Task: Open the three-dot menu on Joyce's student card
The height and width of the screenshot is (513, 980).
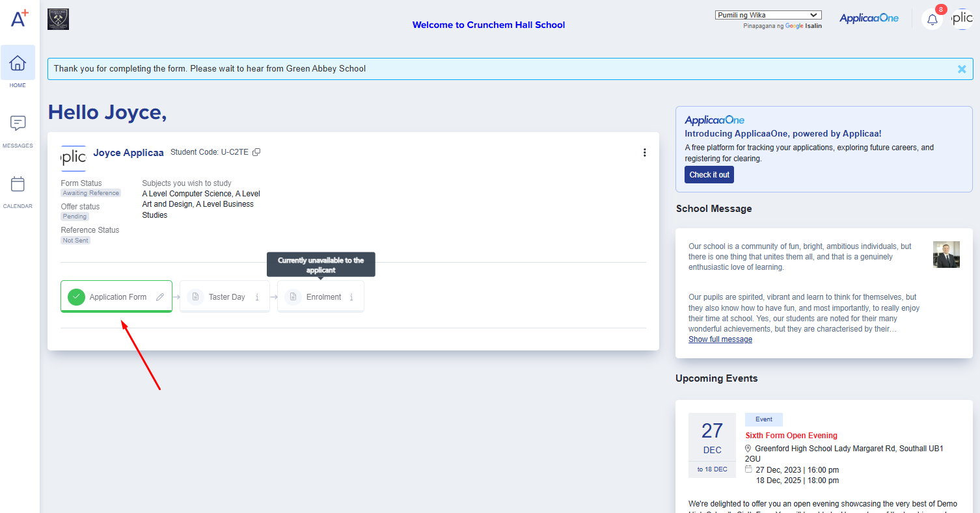Action: (x=645, y=152)
